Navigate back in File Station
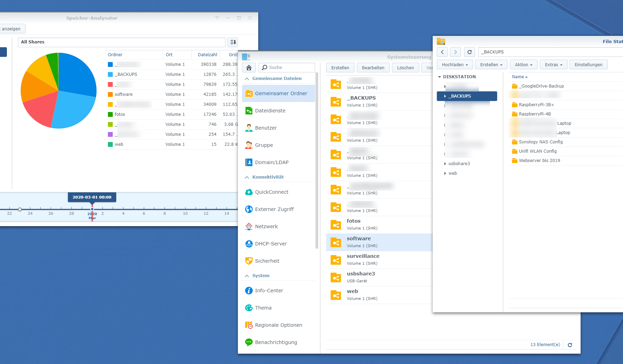Image resolution: width=623 pixels, height=364 pixels. coord(442,52)
